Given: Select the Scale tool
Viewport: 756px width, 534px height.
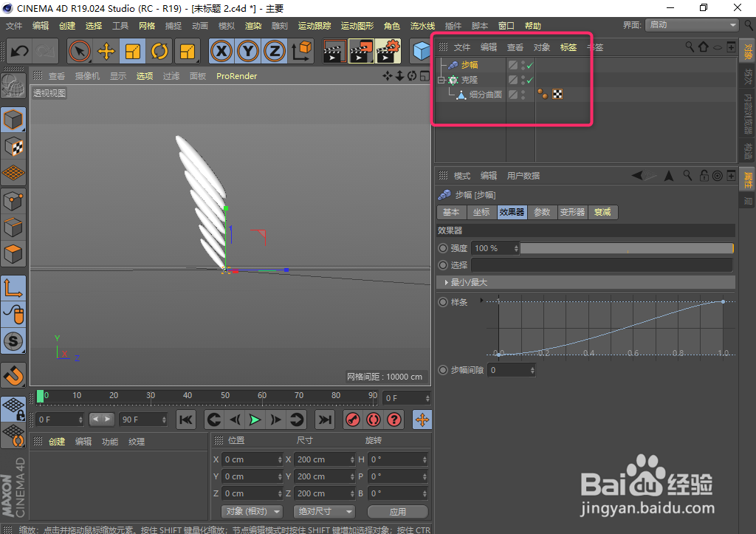Looking at the screenshot, I should click(133, 51).
